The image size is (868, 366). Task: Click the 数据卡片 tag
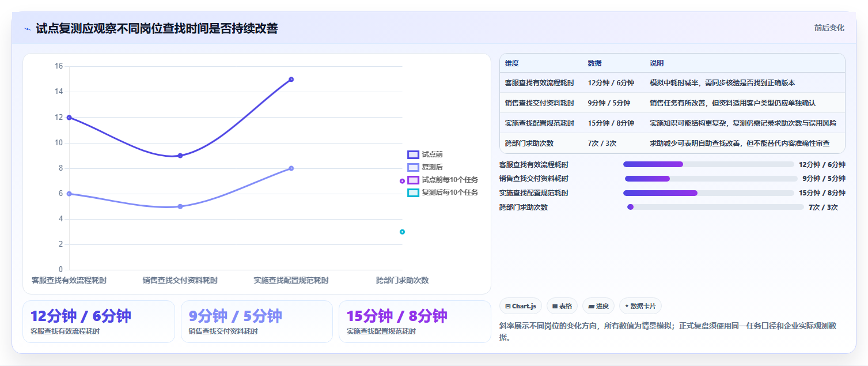click(640, 306)
